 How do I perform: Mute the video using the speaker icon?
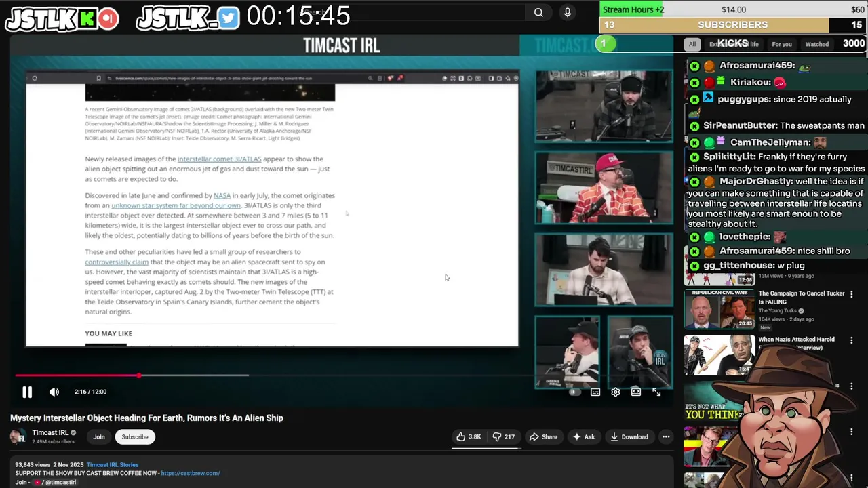pyautogui.click(x=54, y=392)
